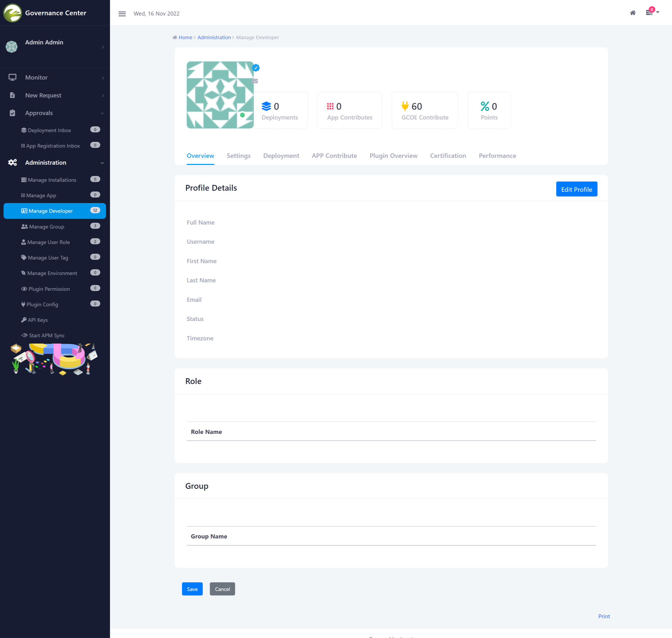672x638 pixels.
Task: Click the Print link
Action: tap(604, 616)
